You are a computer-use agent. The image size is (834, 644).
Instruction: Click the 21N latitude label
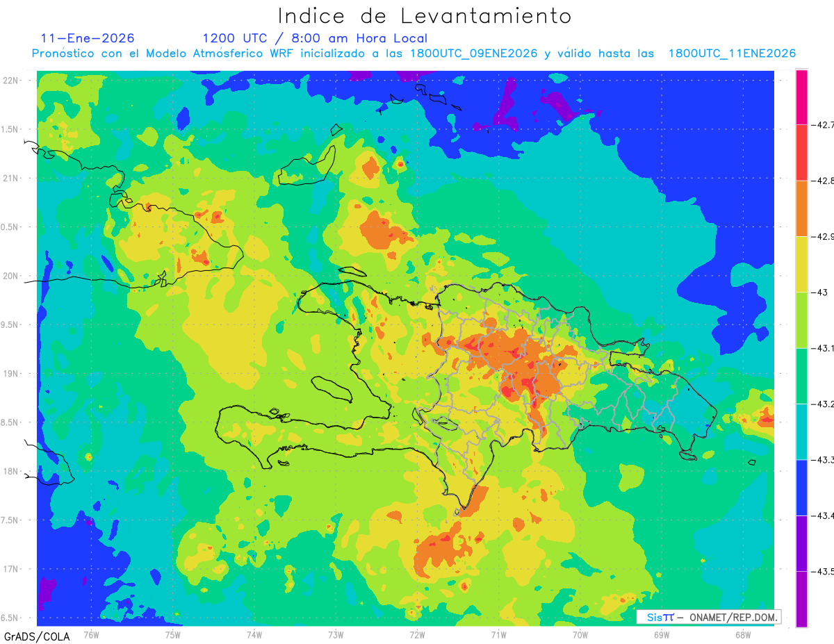click(x=12, y=179)
